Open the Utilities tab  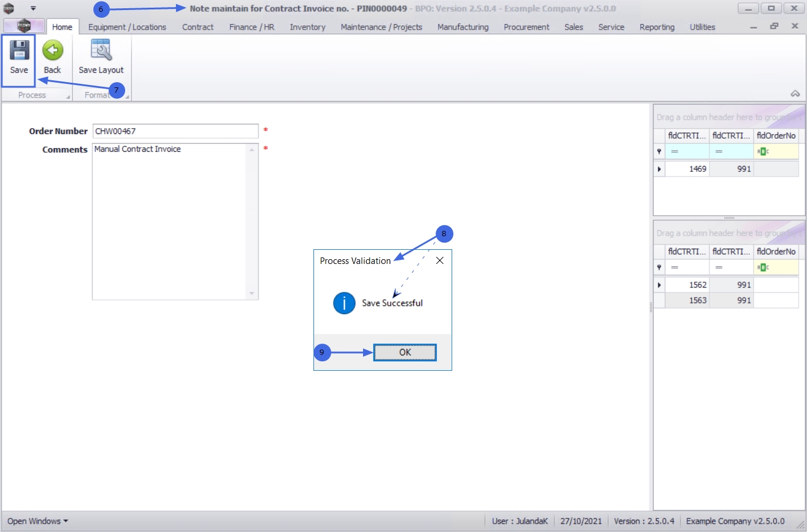tap(702, 27)
